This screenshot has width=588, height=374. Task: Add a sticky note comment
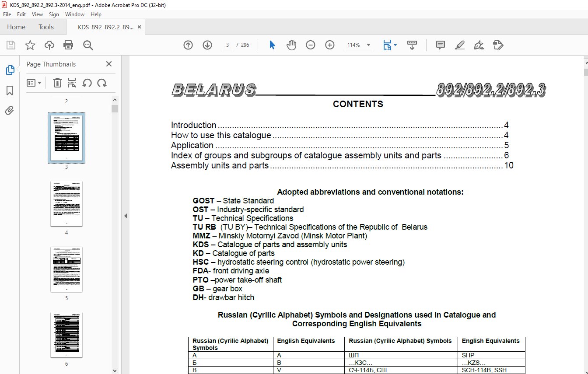441,45
